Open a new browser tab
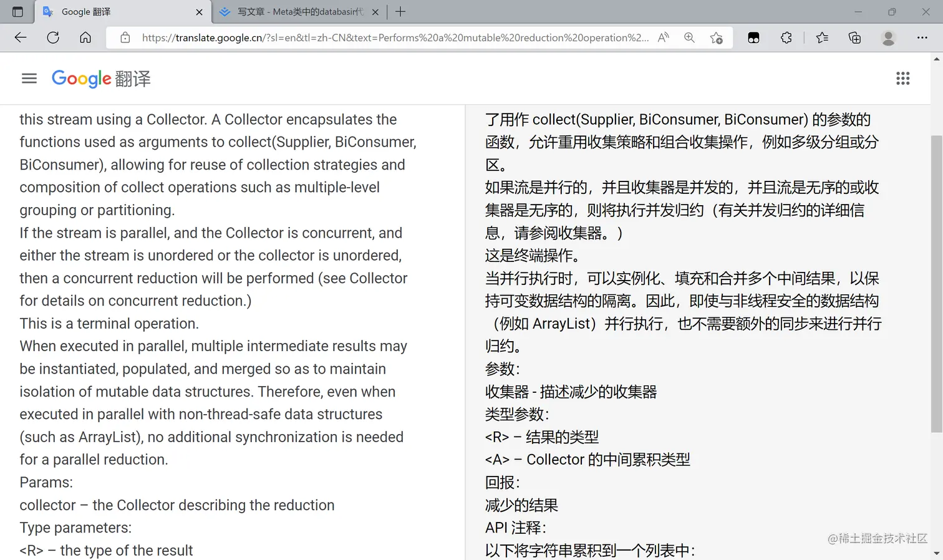Screen dimensions: 943x560 400,12
